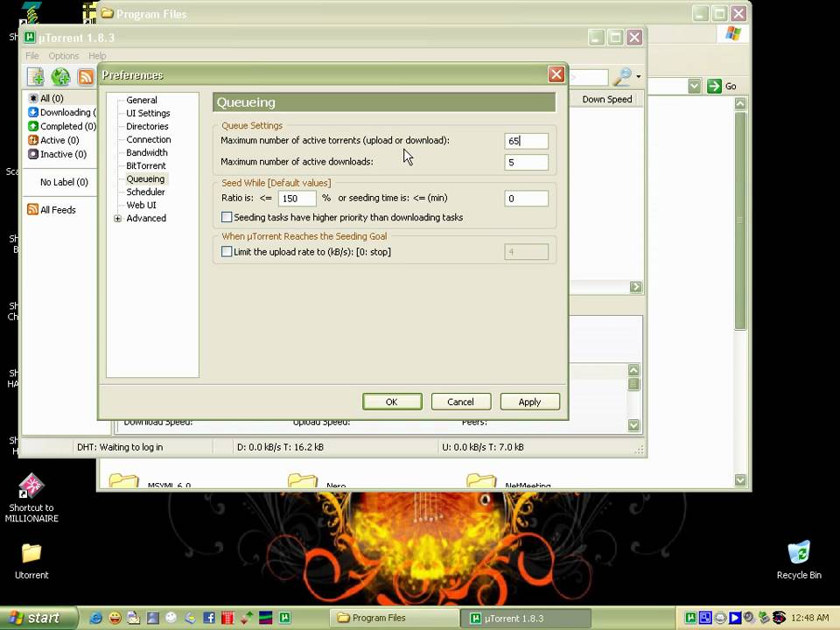Click the magnifier search icon in µTorrent toolbar
The image size is (840, 630).
(x=622, y=77)
